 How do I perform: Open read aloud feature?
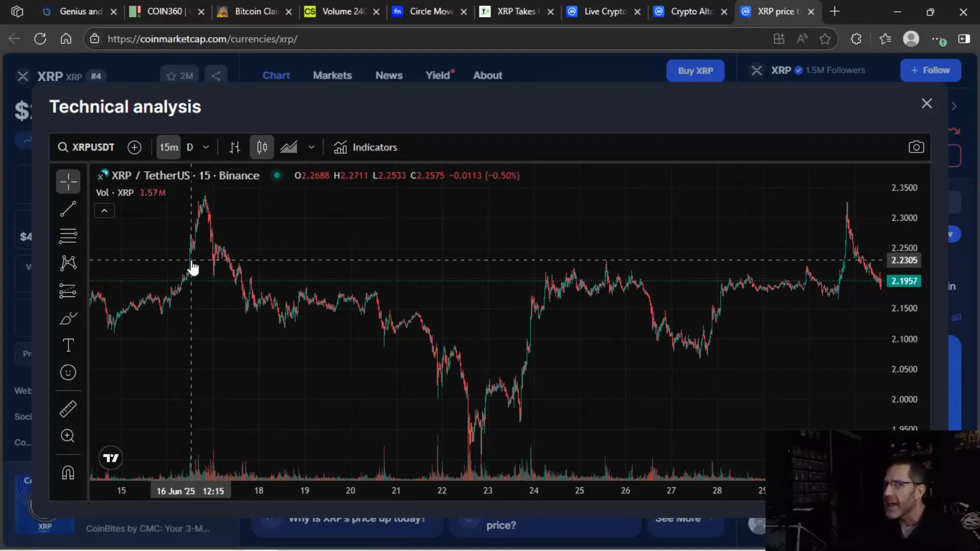802,39
